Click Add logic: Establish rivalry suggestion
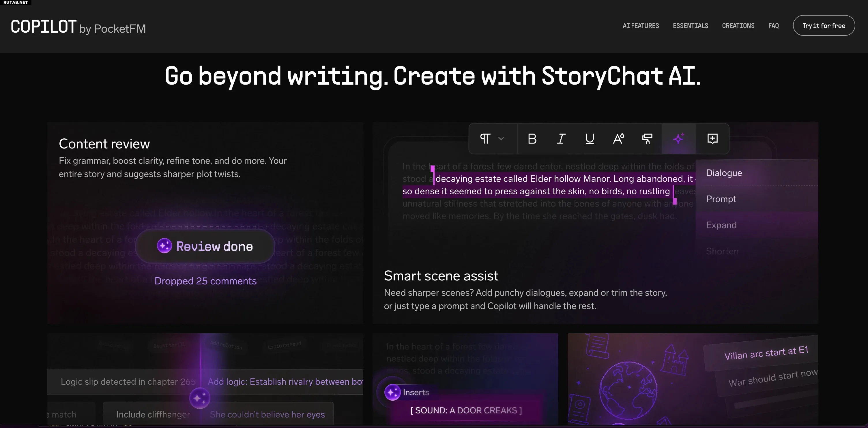The height and width of the screenshot is (428, 868). tap(285, 382)
